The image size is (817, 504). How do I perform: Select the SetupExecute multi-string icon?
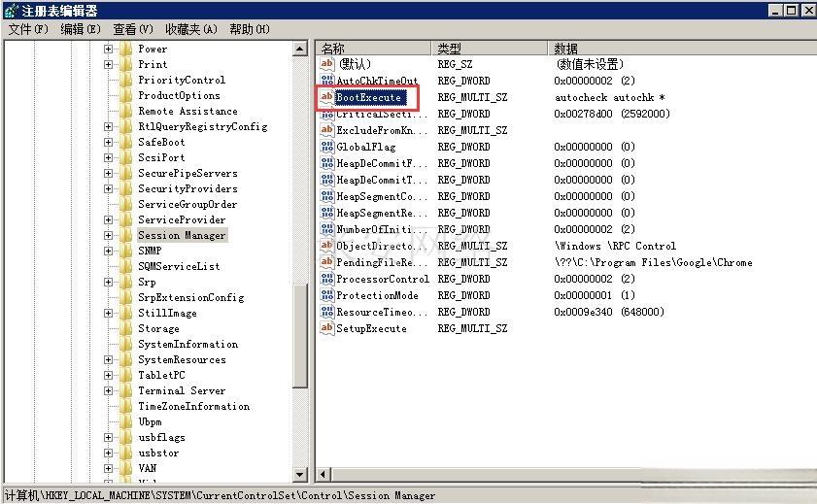click(x=327, y=328)
